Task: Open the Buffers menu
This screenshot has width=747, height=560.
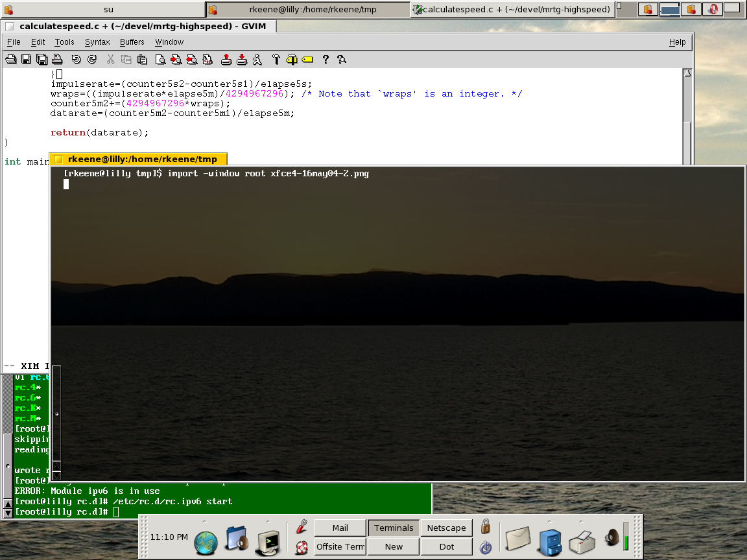Action: pos(132,42)
